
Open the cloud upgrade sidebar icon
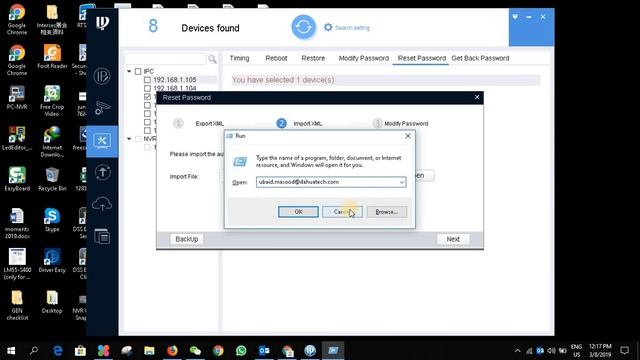[x=102, y=204]
